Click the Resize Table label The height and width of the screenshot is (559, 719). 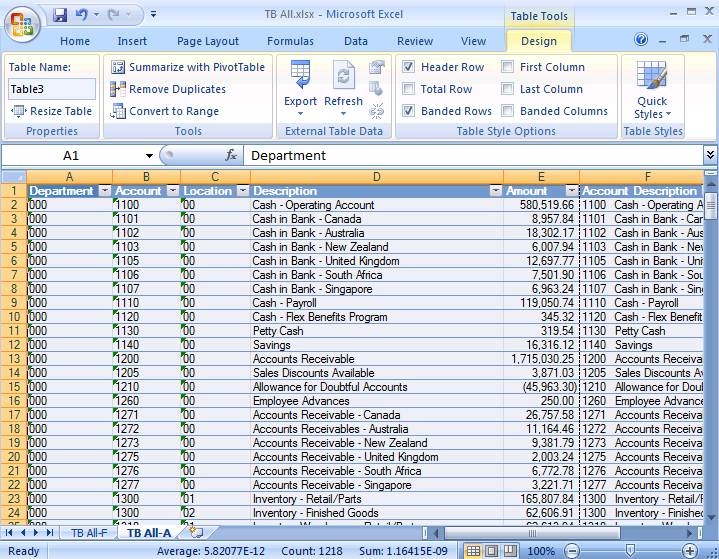61,111
